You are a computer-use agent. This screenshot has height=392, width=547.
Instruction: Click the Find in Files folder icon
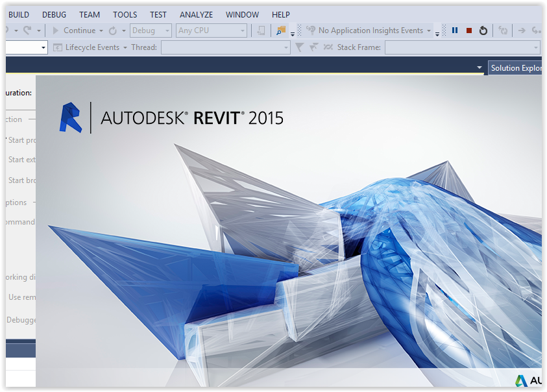point(281,31)
